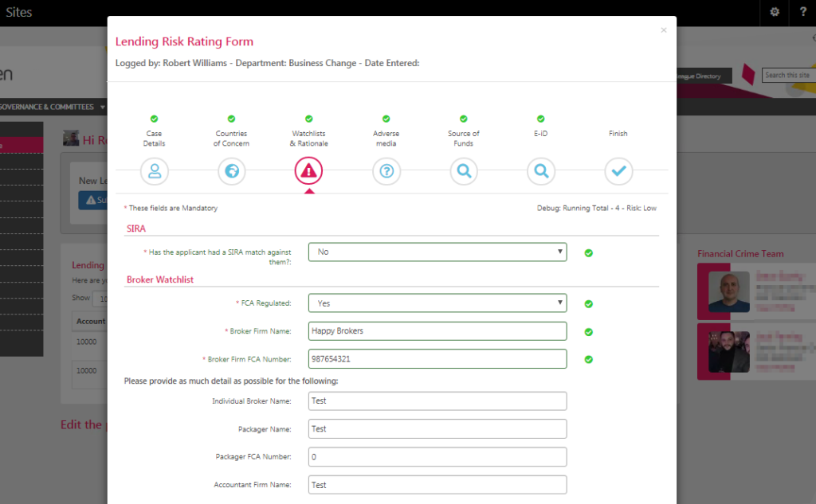This screenshot has height=504, width=816.
Task: Open the Adverse media question mark step
Action: point(386,170)
